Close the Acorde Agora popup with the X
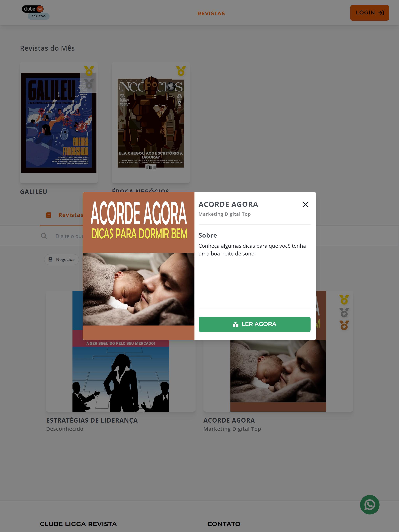399x532 pixels. click(305, 204)
